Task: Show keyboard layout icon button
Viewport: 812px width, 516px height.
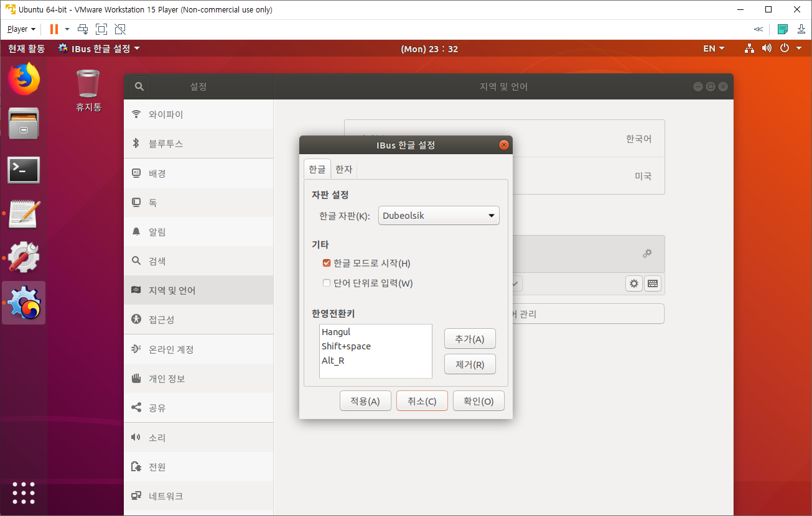Action: click(652, 283)
